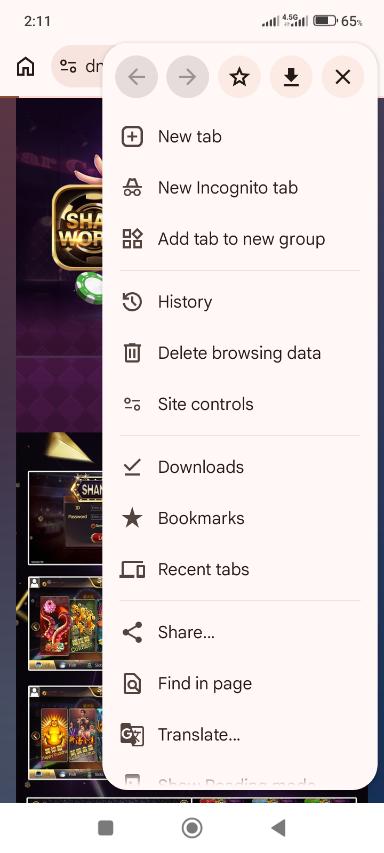Tap the Android home circle button
384x853 pixels.
point(191,828)
